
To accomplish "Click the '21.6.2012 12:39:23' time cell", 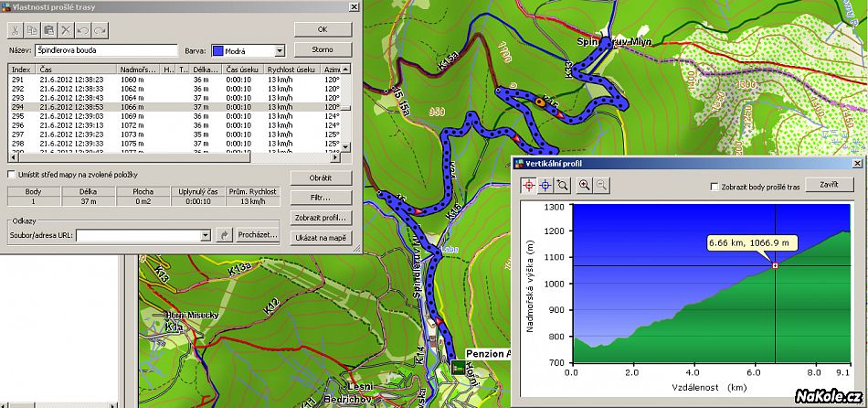I will coord(71,134).
